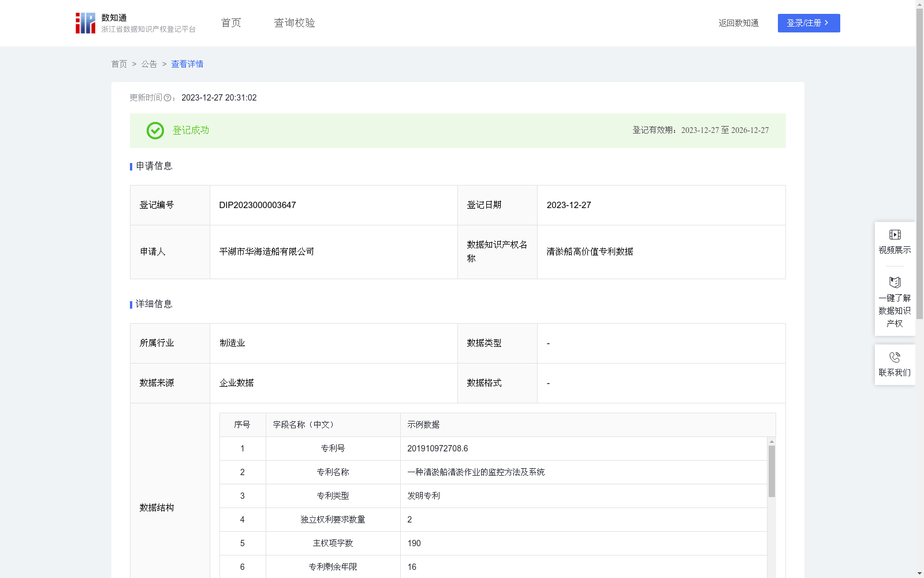
Task: Click the 序号 column header
Action: [x=242, y=425]
